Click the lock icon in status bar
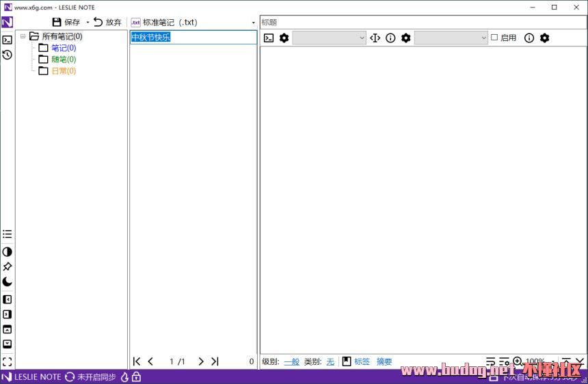The image size is (588, 384). (x=137, y=377)
